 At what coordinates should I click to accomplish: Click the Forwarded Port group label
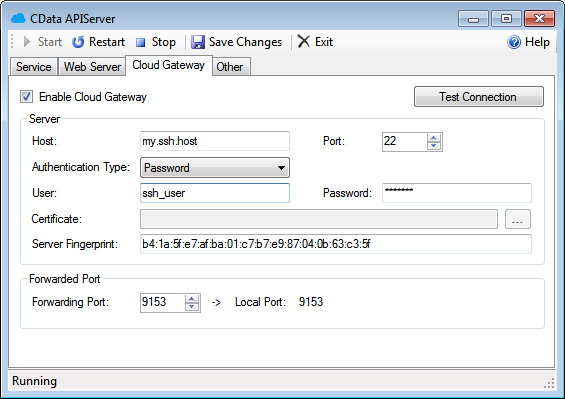[64, 279]
